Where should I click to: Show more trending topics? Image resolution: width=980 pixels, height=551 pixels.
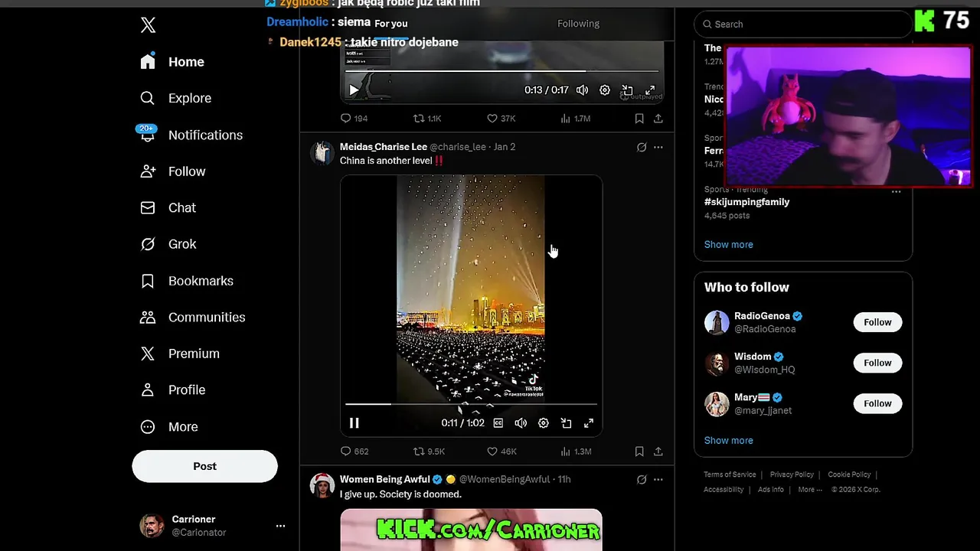pyautogui.click(x=728, y=244)
